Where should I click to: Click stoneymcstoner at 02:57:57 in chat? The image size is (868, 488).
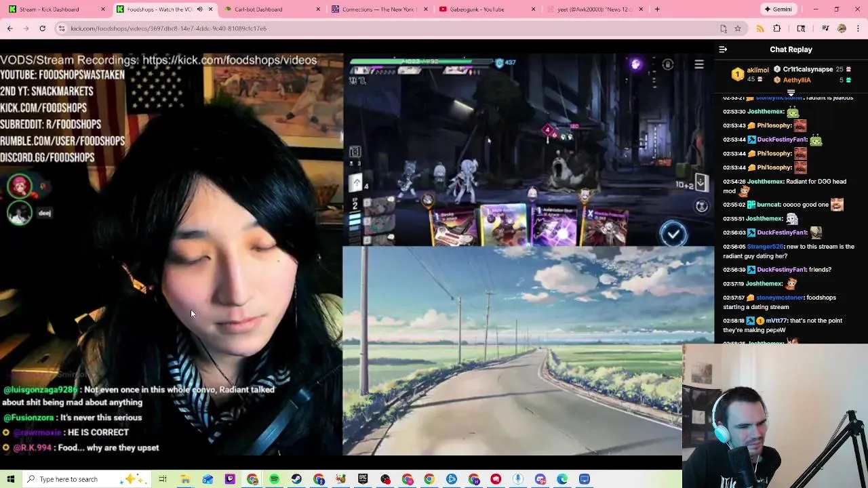[781, 298]
